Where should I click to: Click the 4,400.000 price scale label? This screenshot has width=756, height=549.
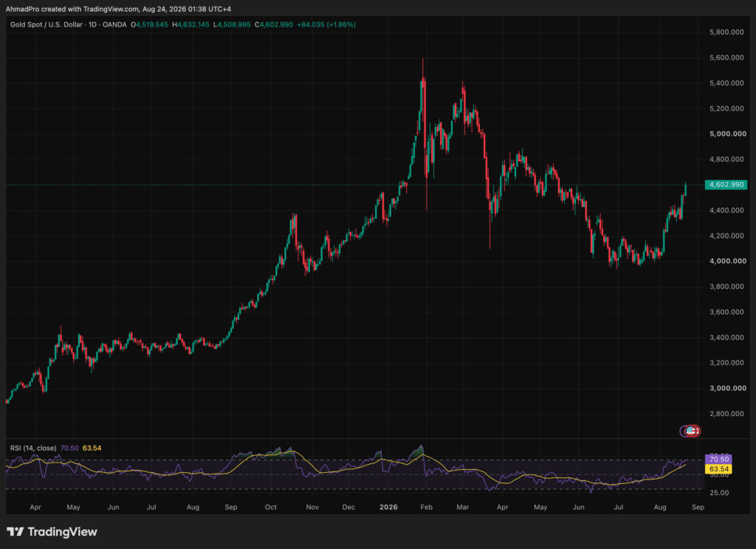click(726, 211)
